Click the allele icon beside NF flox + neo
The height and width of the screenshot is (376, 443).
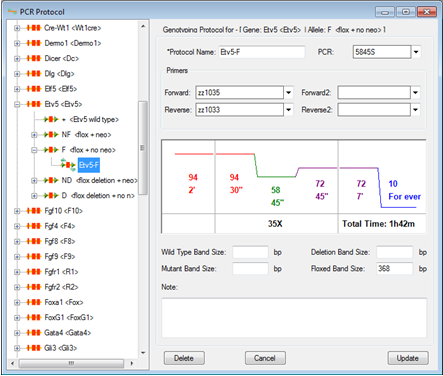point(51,135)
